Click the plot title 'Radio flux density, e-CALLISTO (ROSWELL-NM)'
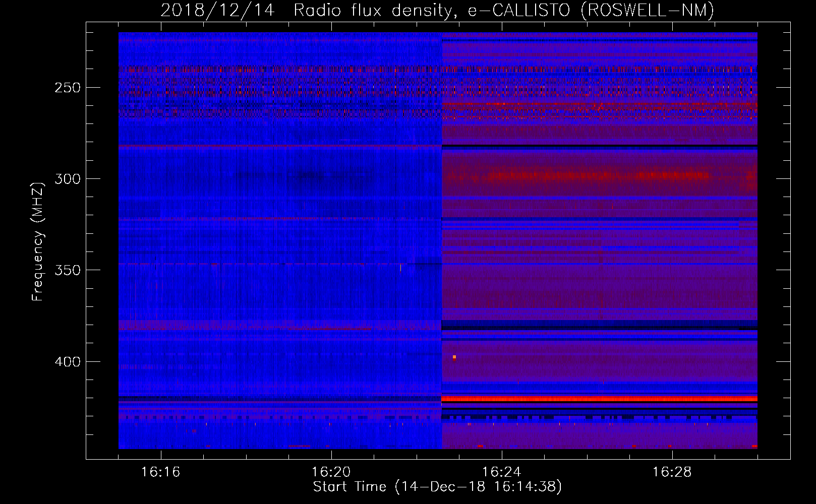The width and height of the screenshot is (816, 504). coord(504,10)
